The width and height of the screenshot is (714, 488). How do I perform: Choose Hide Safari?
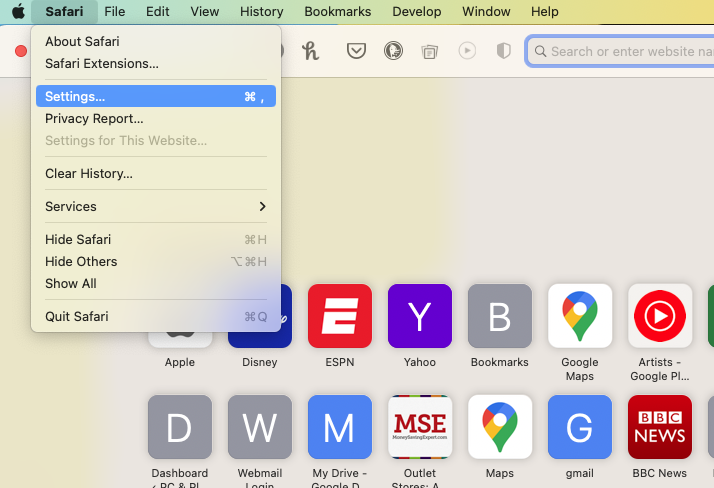156,239
